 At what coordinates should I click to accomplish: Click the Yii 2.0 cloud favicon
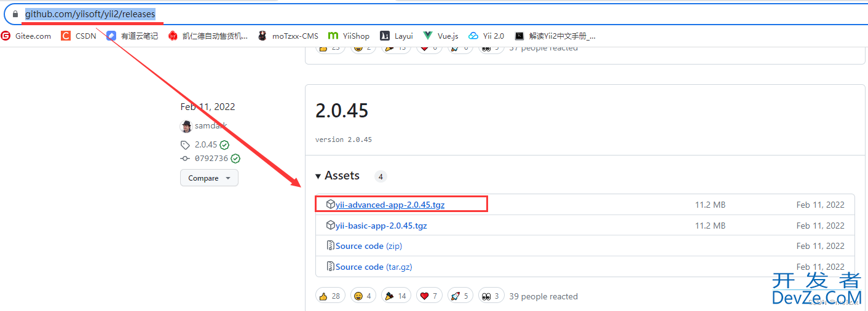(473, 36)
